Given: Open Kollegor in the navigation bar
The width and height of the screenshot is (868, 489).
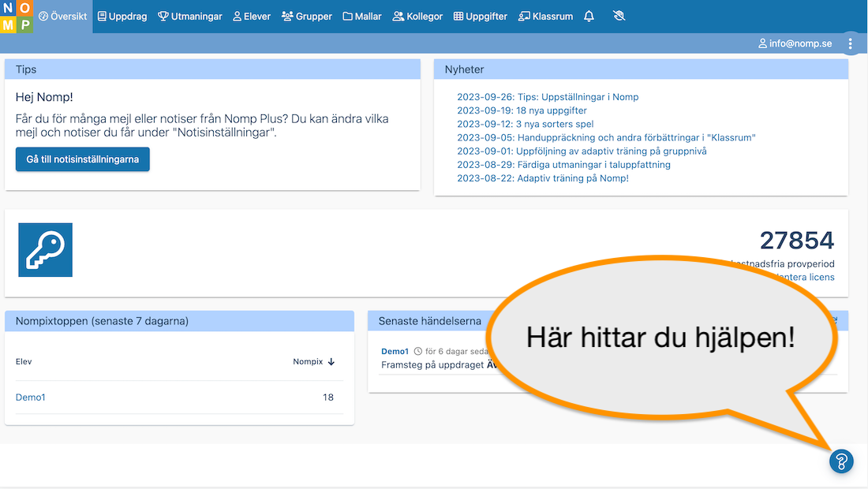Looking at the screenshot, I should click(417, 17).
